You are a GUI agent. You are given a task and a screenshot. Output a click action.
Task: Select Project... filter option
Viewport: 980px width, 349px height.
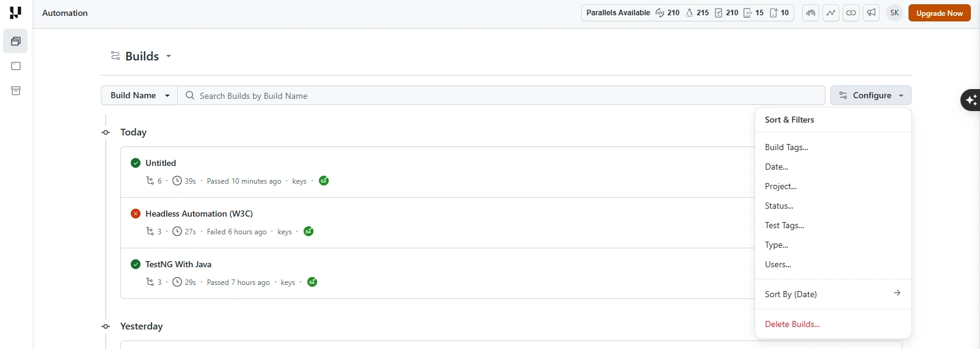pos(833,186)
